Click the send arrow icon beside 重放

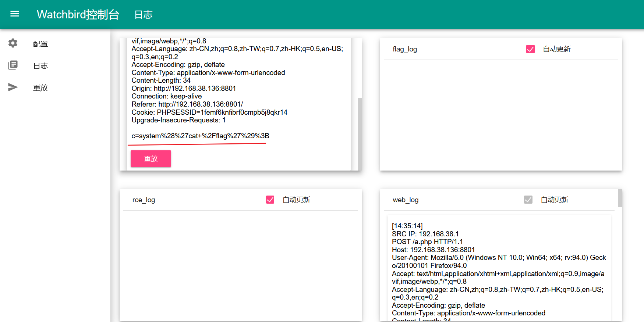click(x=13, y=87)
